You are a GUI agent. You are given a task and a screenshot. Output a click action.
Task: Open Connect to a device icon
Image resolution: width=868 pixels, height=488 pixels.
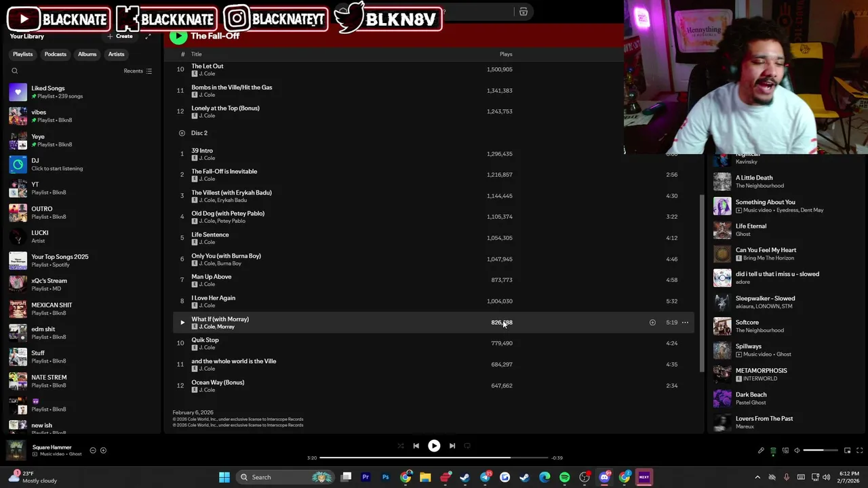point(785,450)
